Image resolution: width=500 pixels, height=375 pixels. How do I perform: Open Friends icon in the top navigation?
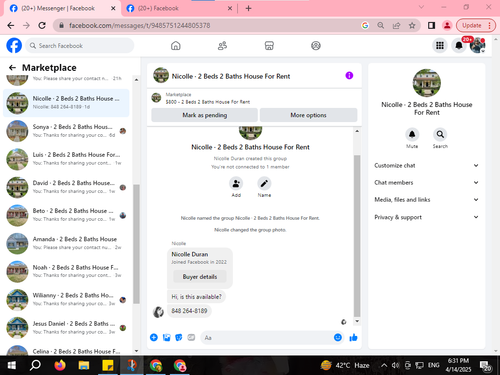[x=222, y=46]
